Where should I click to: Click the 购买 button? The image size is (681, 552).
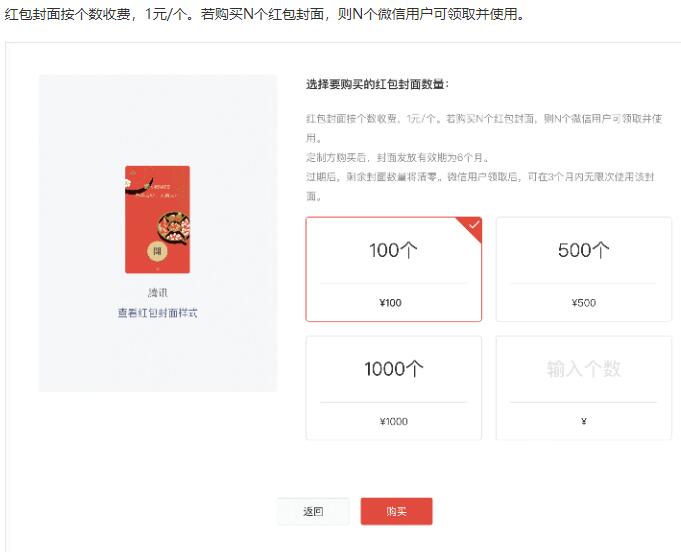click(397, 511)
